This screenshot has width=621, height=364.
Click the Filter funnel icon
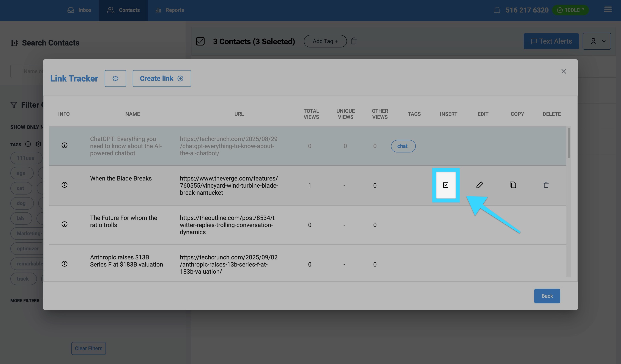pyautogui.click(x=14, y=105)
